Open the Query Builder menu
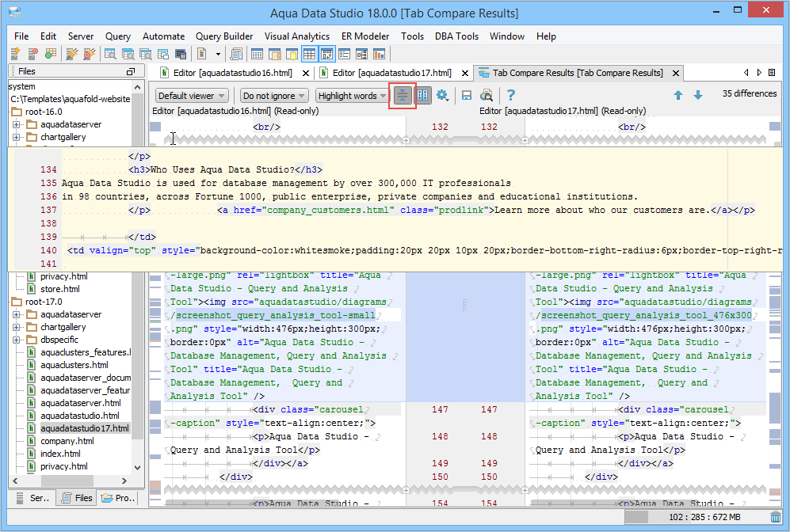790x532 pixels. pos(224,36)
